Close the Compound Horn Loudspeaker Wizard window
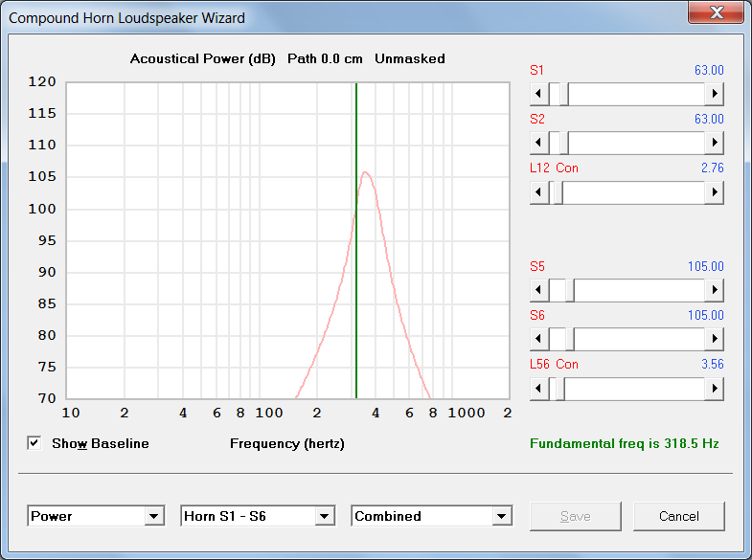The image size is (752, 560). coord(716,12)
